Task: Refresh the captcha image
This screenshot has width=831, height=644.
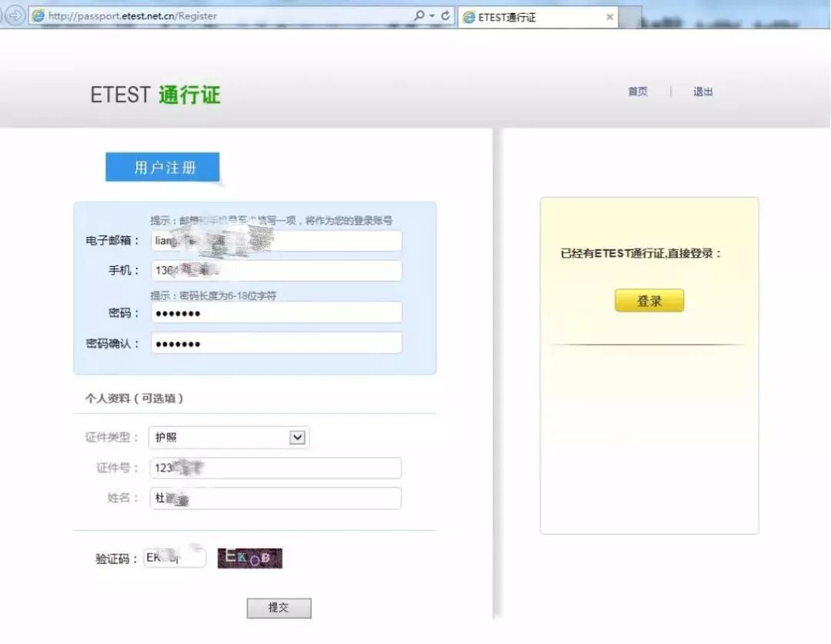Action: pos(250,558)
